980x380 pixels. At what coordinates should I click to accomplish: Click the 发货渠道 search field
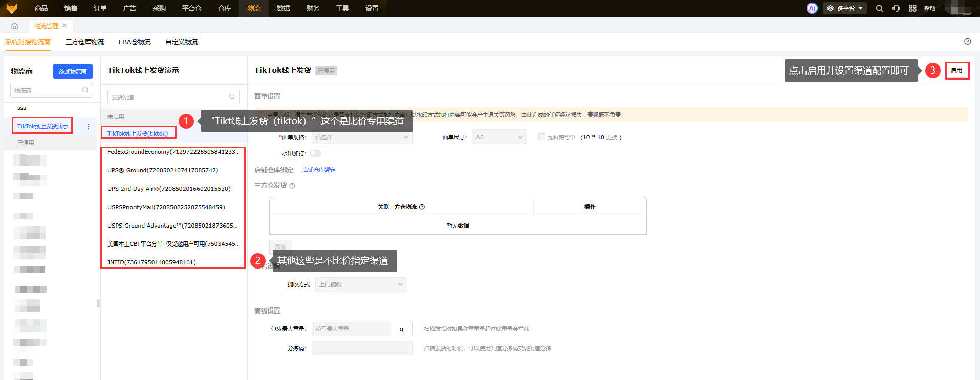[169, 97]
